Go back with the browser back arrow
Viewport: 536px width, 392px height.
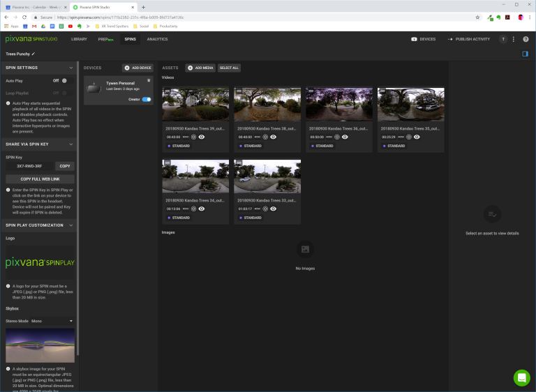[x=6, y=17]
